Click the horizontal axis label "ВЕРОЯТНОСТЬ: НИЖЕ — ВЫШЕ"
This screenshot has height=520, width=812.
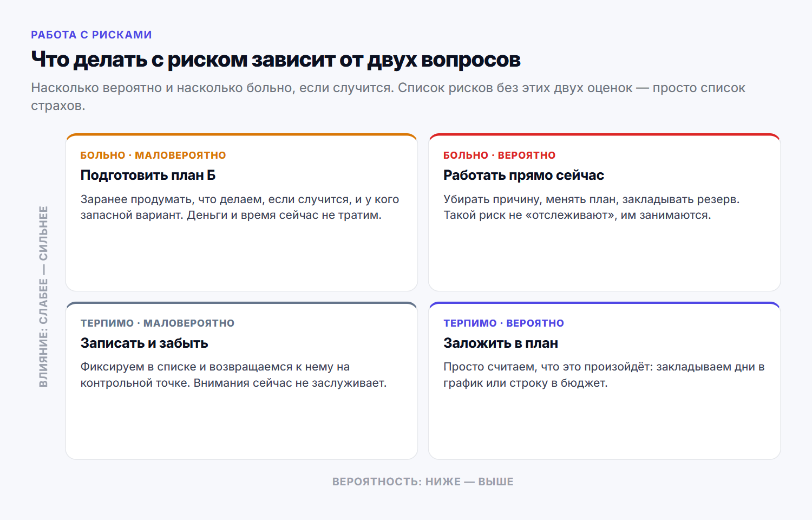[423, 482]
